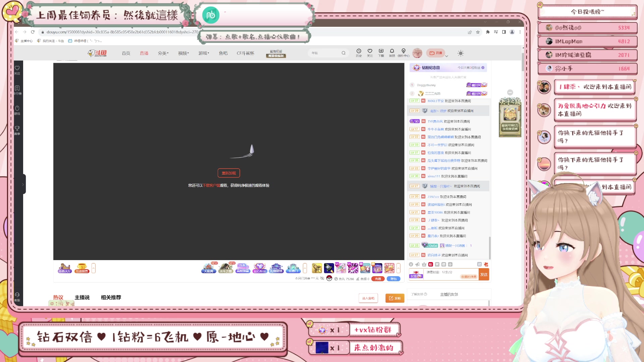Toggle the red 粉 fan danmaku badge
Image resolution: width=644 pixels, height=362 pixels.
coord(431,264)
